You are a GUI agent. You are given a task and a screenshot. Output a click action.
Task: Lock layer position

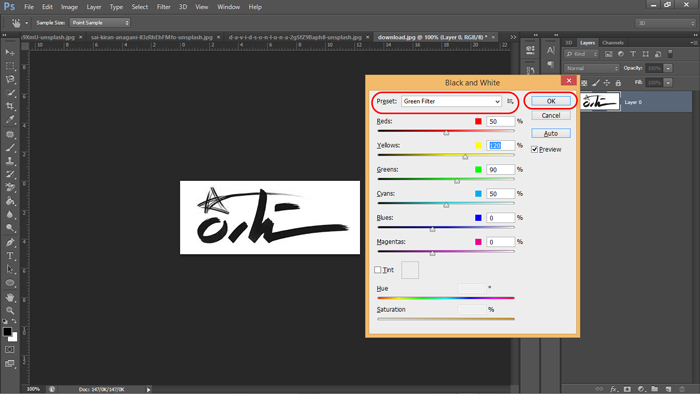(x=607, y=83)
